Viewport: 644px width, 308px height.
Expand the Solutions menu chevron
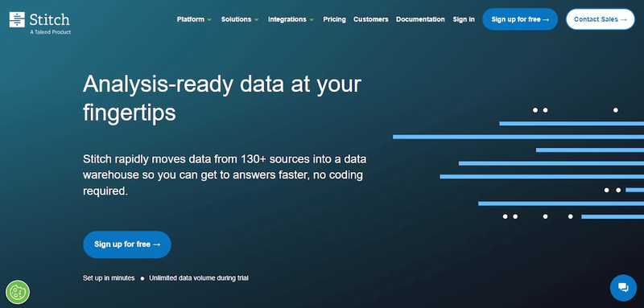point(257,19)
